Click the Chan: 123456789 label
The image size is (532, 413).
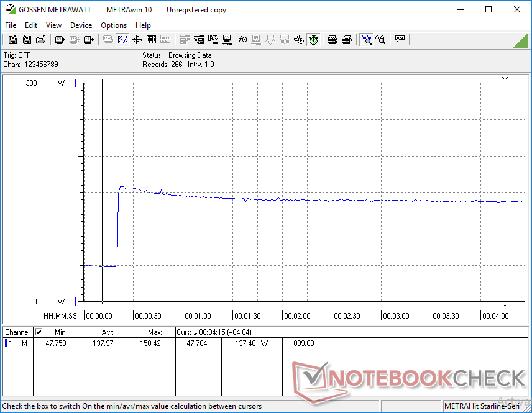click(30, 65)
